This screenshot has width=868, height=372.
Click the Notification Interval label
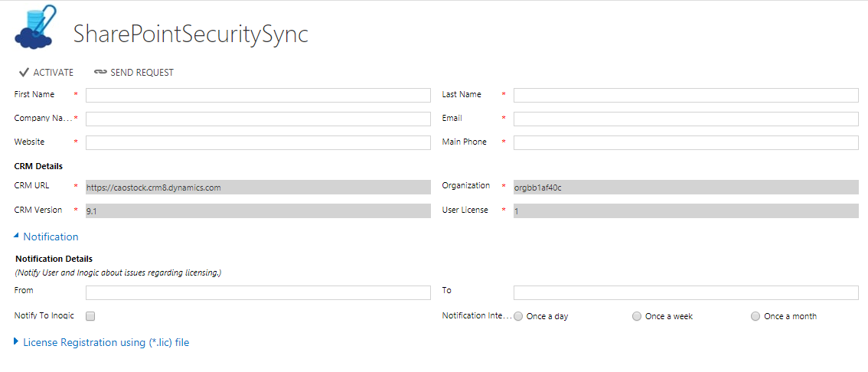coord(477,315)
